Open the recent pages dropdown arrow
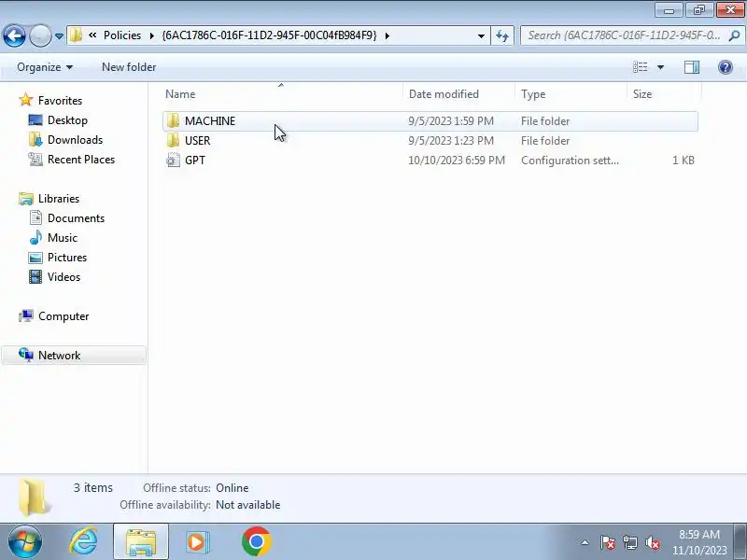This screenshot has height=560, width=747. tap(59, 35)
